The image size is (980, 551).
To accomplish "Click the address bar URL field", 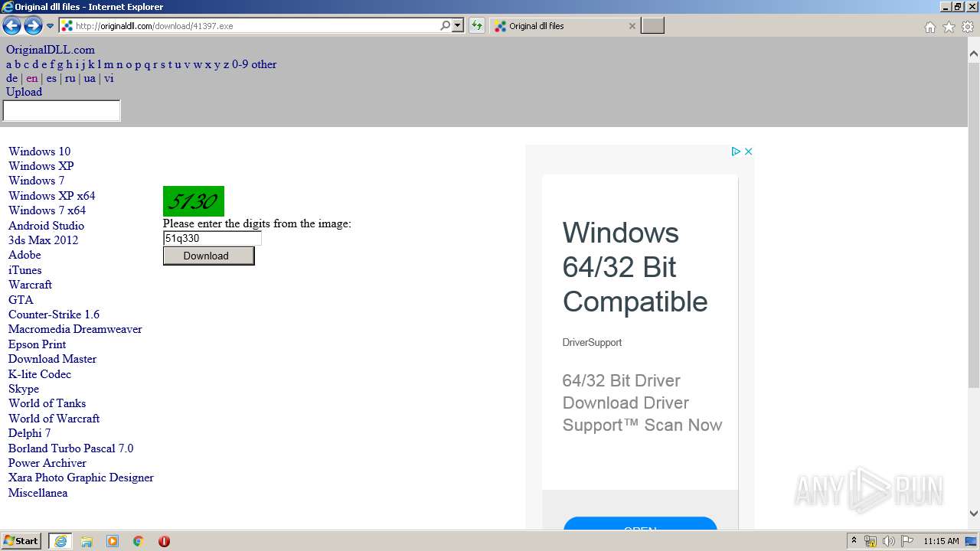I will tap(256, 26).
